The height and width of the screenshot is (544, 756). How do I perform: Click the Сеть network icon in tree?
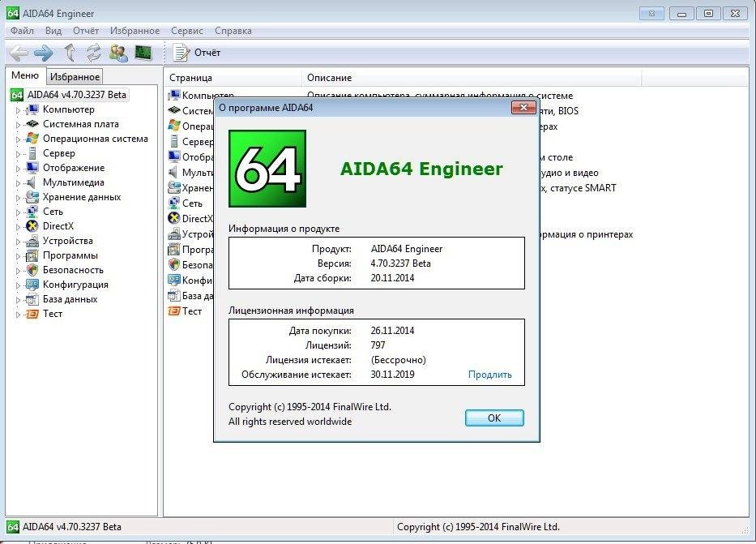pos(32,212)
